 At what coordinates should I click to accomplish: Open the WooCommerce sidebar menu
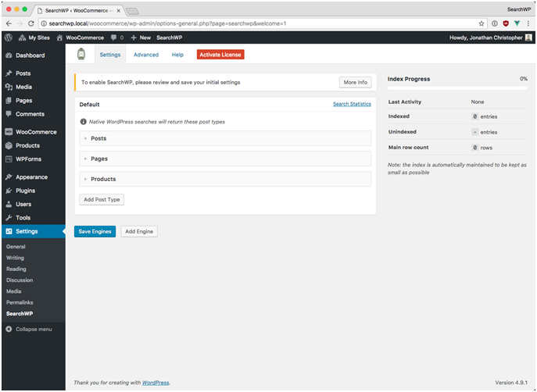click(x=33, y=132)
